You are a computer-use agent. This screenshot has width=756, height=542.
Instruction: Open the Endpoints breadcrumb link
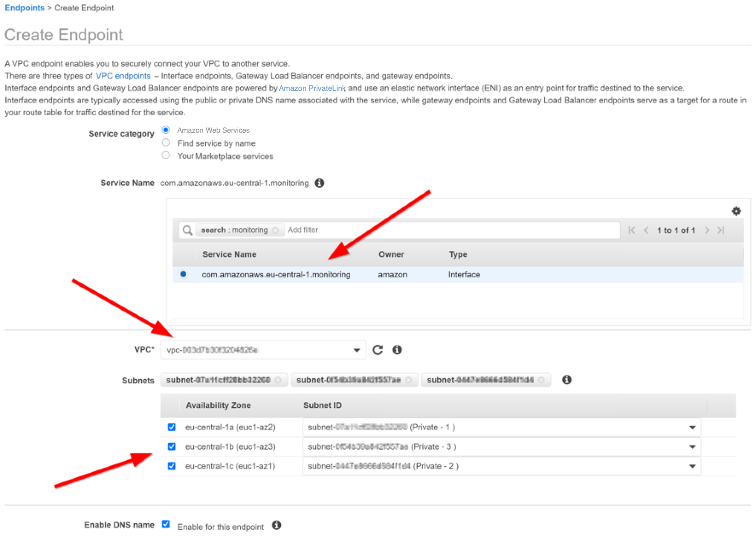(24, 8)
